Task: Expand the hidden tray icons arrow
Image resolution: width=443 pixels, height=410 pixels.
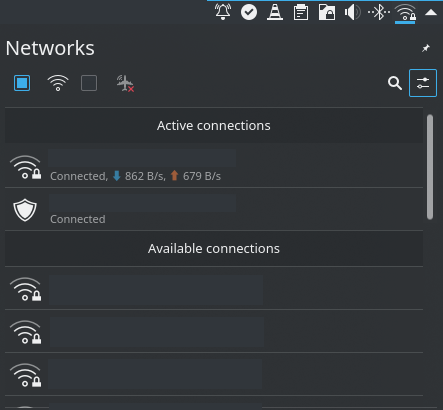Action: 431,13
